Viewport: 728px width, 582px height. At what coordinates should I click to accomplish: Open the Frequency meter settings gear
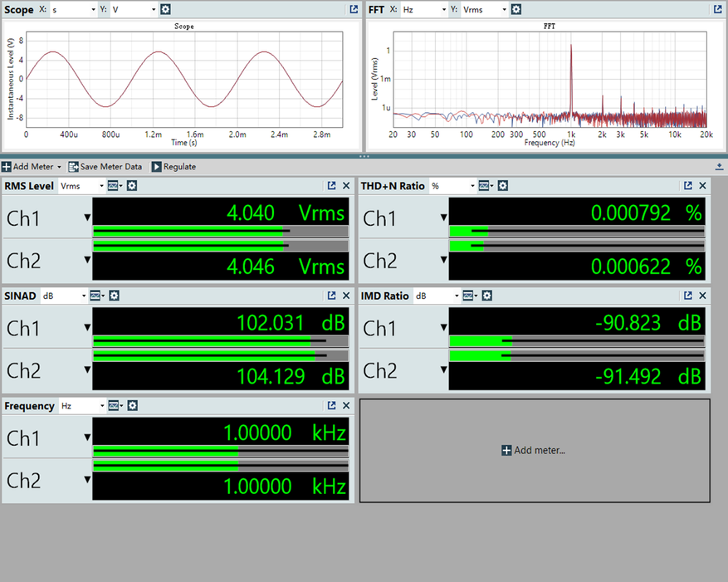pos(132,406)
